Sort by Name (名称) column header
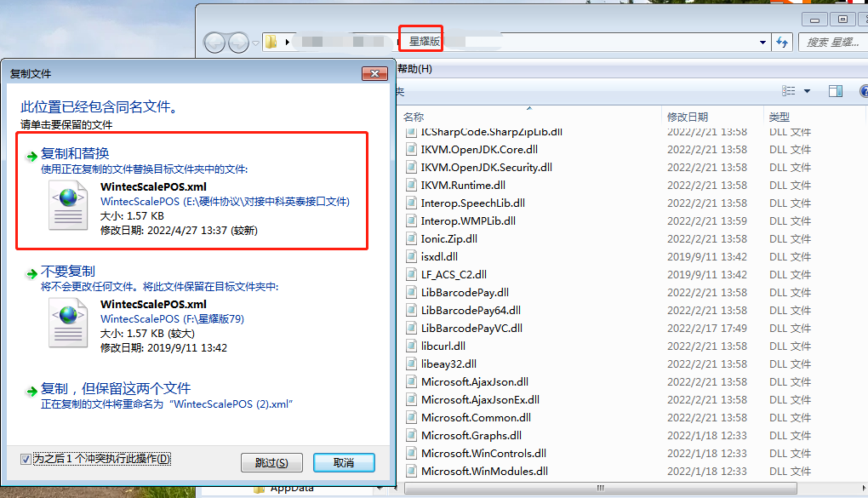Screen dimensions: 868x498 (x=414, y=117)
